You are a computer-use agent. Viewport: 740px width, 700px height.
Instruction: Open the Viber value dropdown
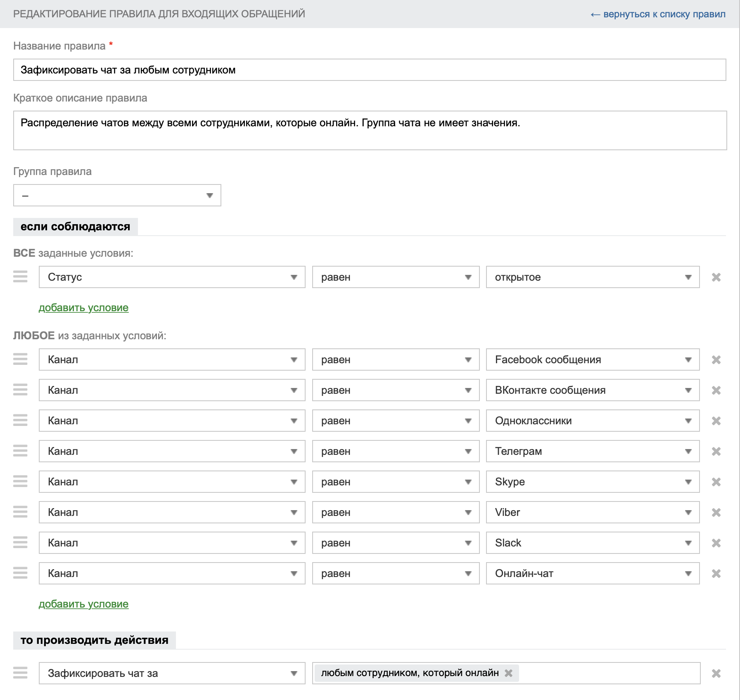tap(593, 512)
